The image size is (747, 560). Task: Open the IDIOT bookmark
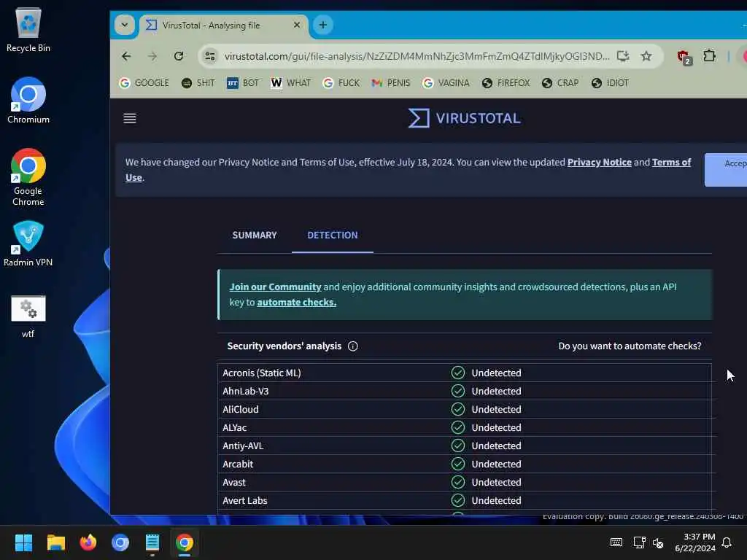click(x=611, y=83)
